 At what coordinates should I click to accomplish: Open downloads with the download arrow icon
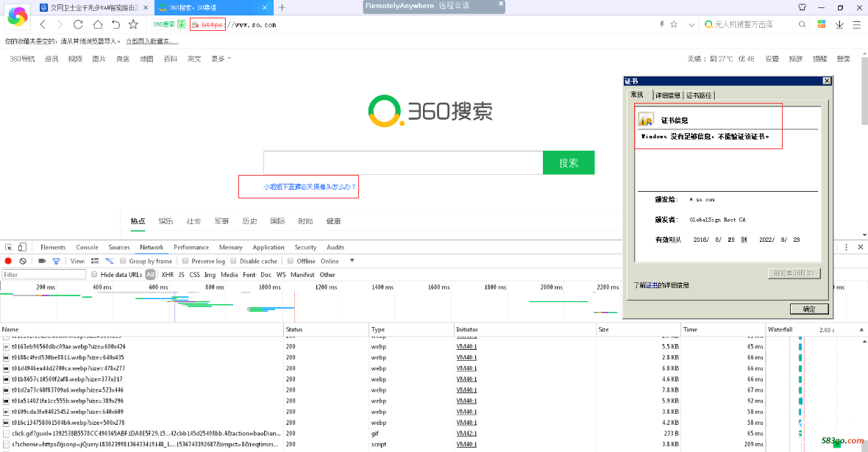pyautogui.click(x=840, y=24)
